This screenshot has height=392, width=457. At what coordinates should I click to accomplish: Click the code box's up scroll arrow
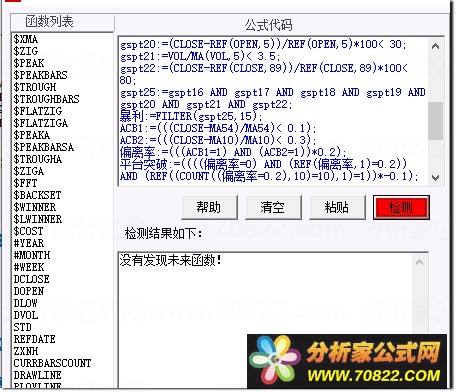click(x=435, y=46)
